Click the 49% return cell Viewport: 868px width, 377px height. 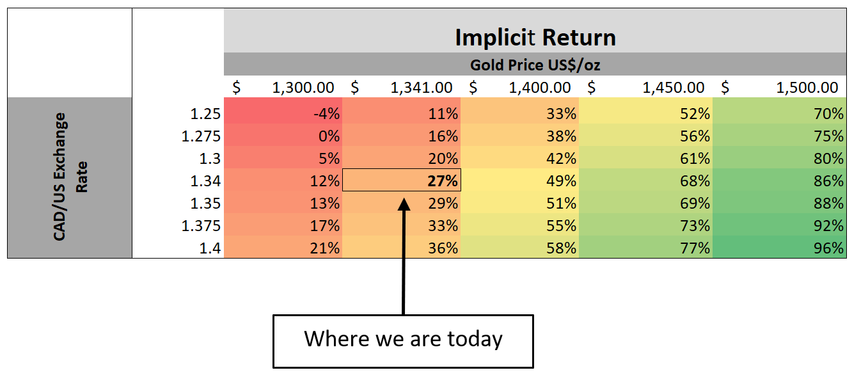tap(520, 181)
